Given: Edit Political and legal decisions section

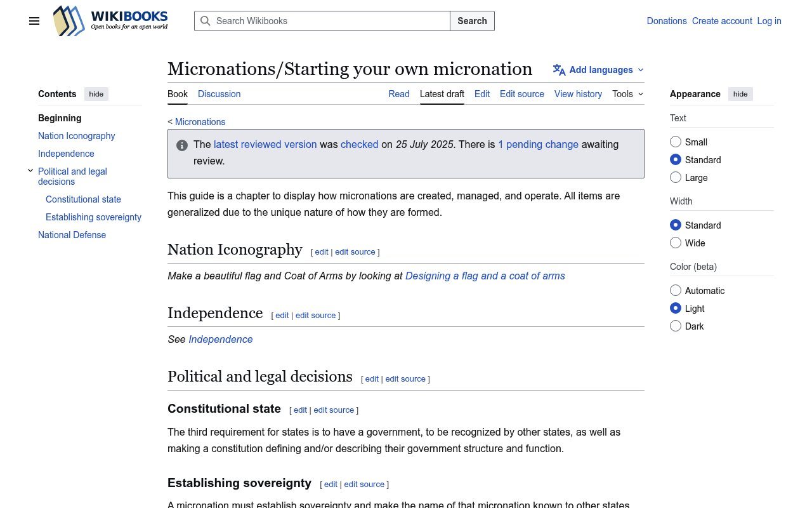Looking at the screenshot, I should pos(372,379).
